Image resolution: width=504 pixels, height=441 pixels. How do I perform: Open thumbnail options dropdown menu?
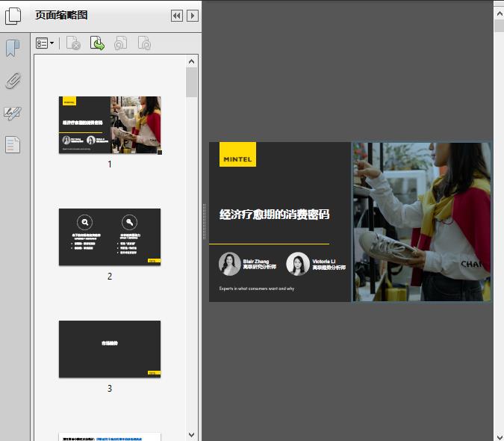pos(45,43)
